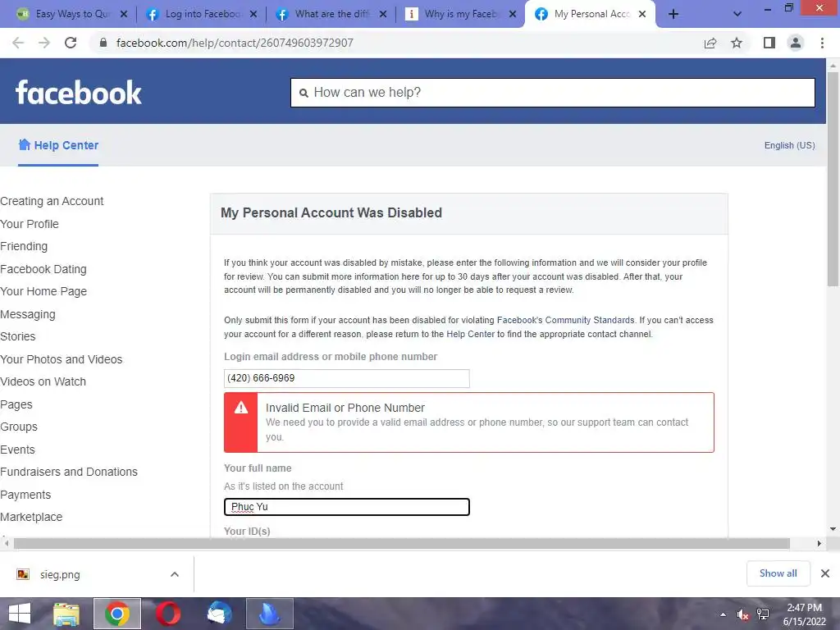Click the 'How can we help?' search box
The image size is (840, 630).
[x=553, y=93]
